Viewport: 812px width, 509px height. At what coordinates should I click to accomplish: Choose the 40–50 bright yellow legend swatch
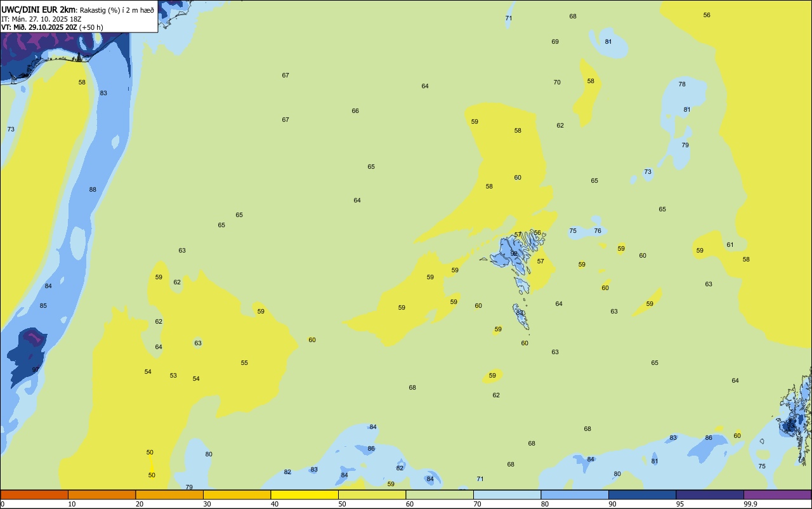304,494
